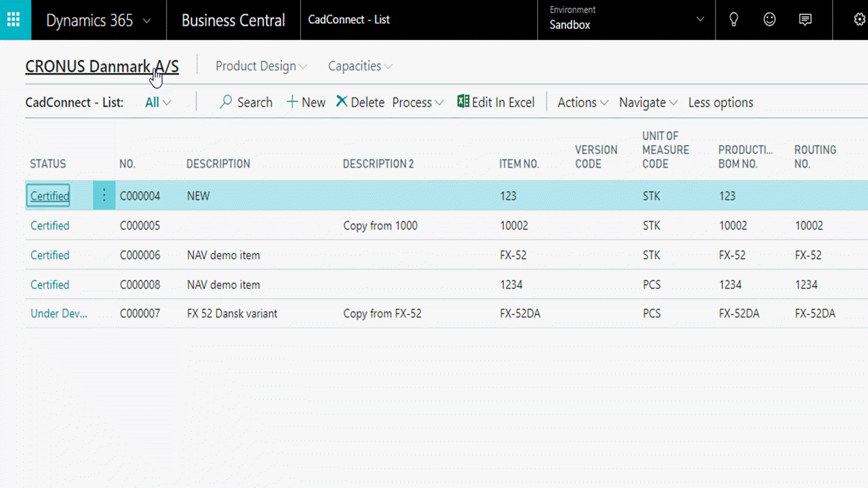
Task: Click the Business Central title
Action: pos(233,20)
